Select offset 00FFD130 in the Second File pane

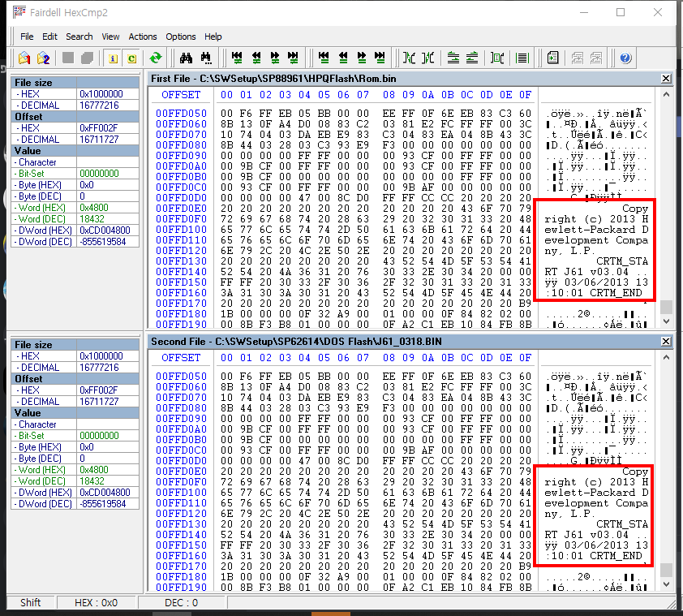[181, 524]
